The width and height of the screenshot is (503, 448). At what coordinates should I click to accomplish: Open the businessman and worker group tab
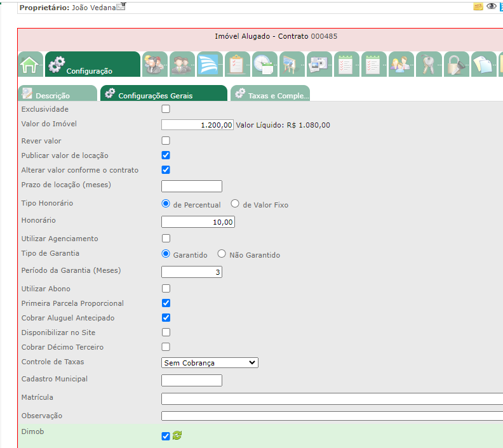[x=154, y=64]
